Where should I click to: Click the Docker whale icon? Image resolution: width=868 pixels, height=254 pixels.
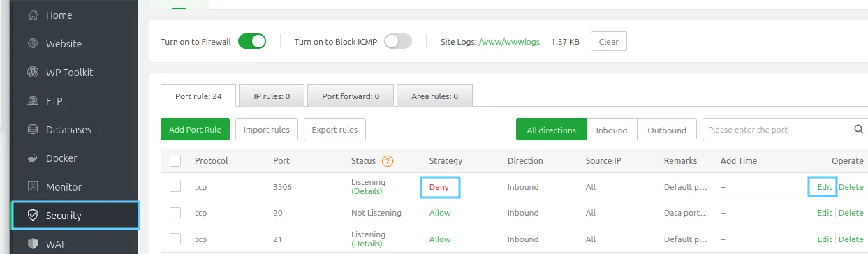tap(32, 158)
